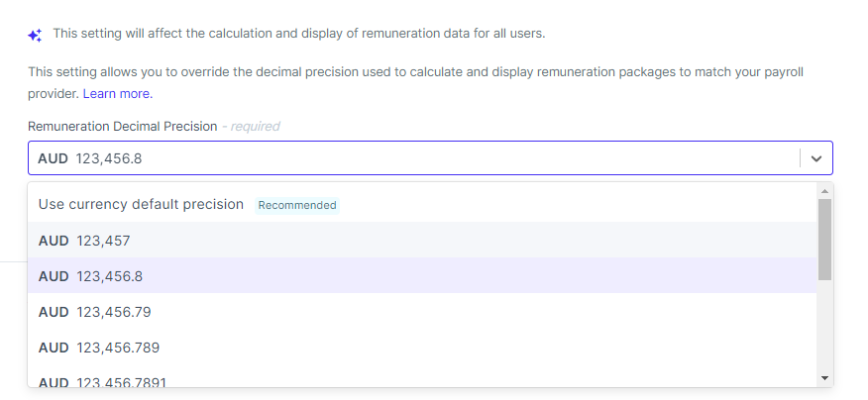Click the italic required indicator text
The height and width of the screenshot is (400, 868).
tap(251, 126)
